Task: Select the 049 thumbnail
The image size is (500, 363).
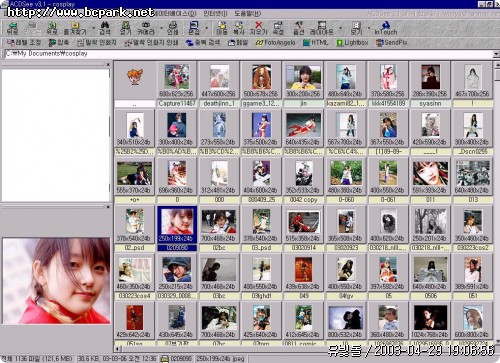Action: [x=303, y=276]
